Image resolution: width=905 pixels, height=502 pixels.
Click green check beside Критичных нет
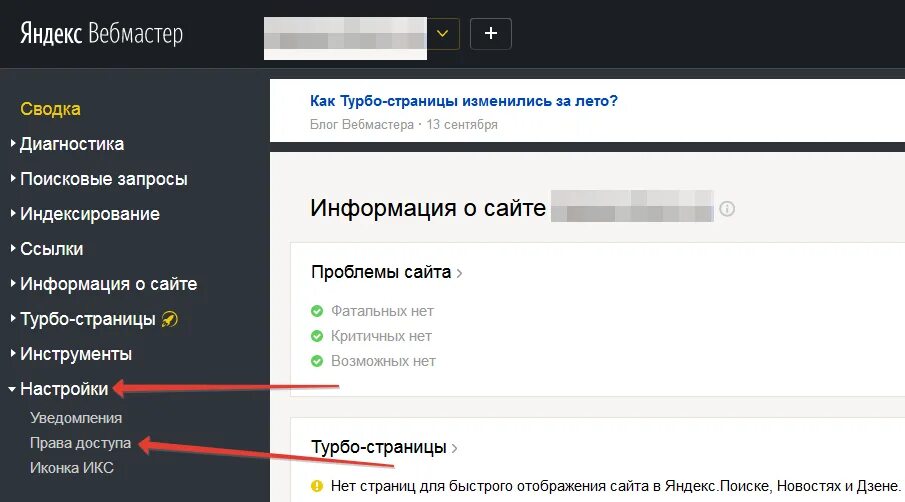point(317,336)
